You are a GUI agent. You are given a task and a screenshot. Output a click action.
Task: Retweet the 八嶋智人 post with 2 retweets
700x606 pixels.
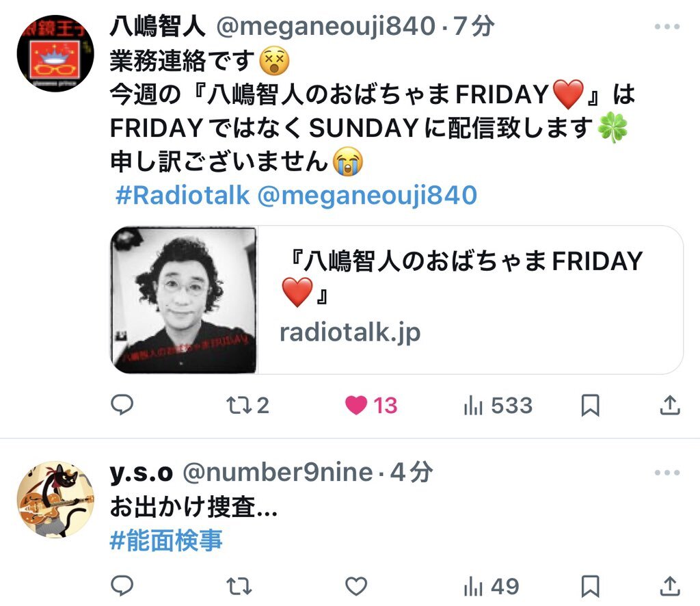(x=247, y=406)
